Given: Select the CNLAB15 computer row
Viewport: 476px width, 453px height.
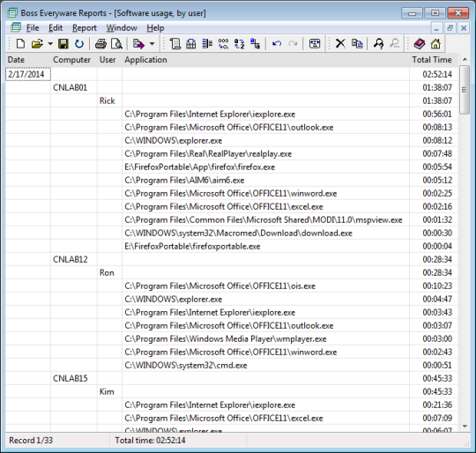Looking at the screenshot, I should point(232,378).
